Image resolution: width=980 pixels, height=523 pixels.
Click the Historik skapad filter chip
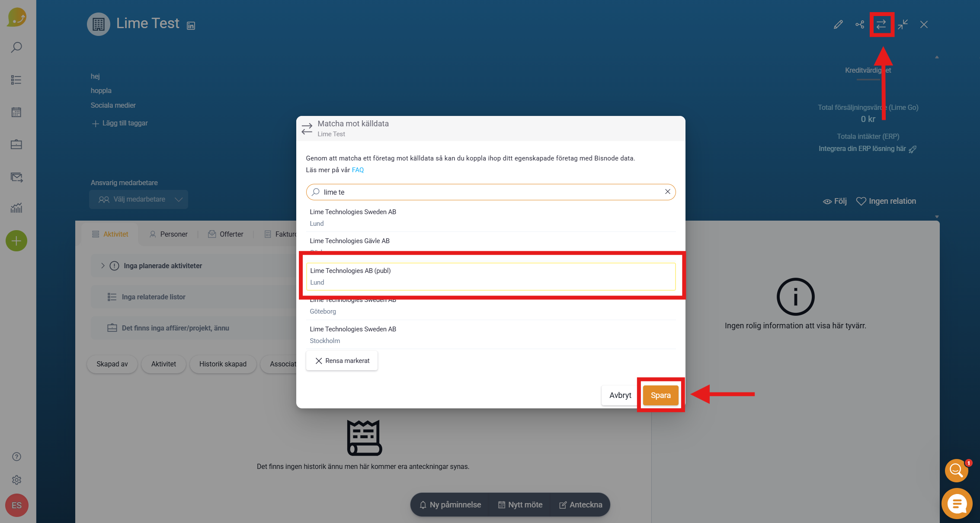[223, 364]
